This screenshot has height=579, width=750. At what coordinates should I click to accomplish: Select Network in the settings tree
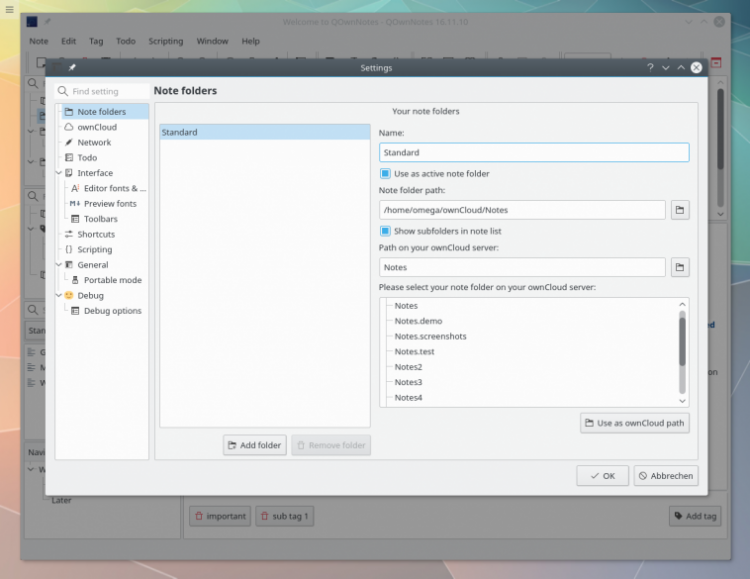94,142
